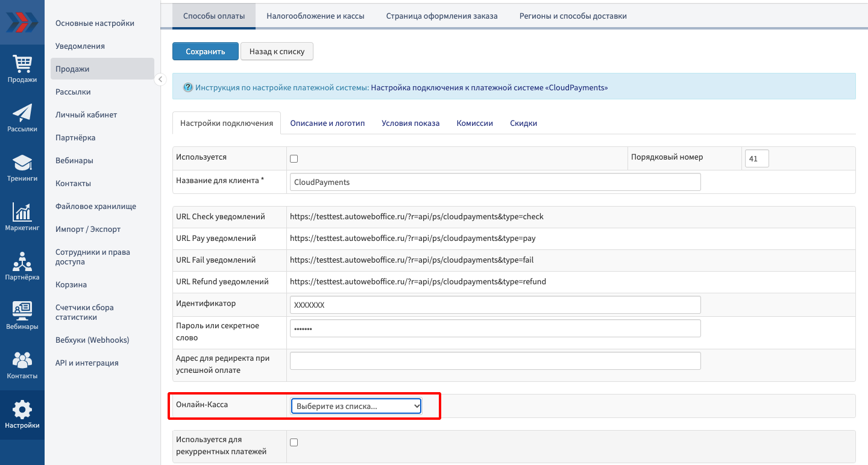Open Рассылки paper plane icon
This screenshot has width=868, height=465.
22,113
